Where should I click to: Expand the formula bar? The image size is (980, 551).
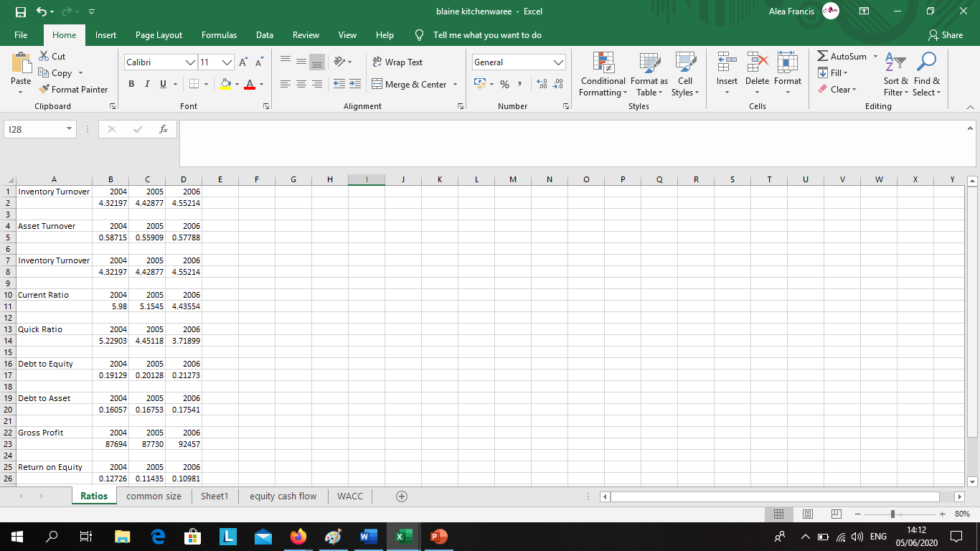pos(971,129)
